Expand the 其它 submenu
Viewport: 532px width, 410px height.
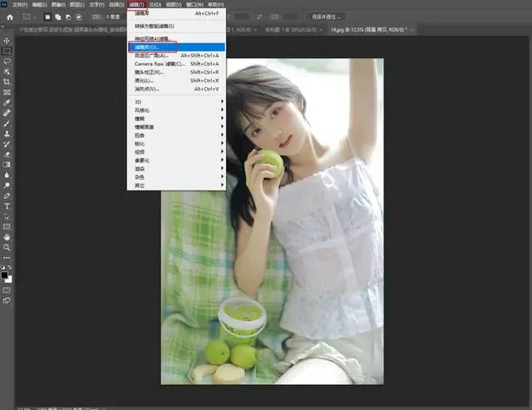pos(176,185)
